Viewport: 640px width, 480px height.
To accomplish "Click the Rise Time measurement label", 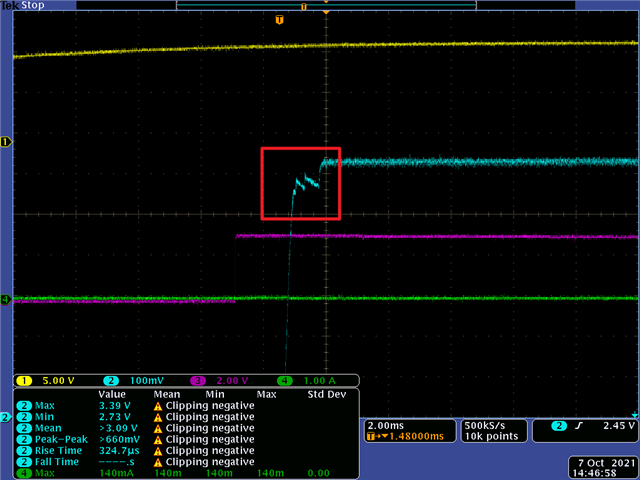I will [x=58, y=451].
